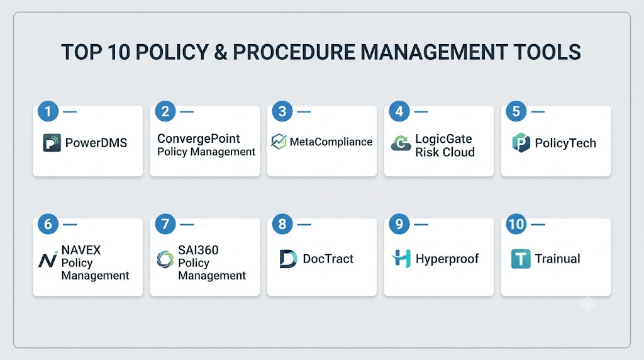Click the DocTract D logo

point(288,259)
